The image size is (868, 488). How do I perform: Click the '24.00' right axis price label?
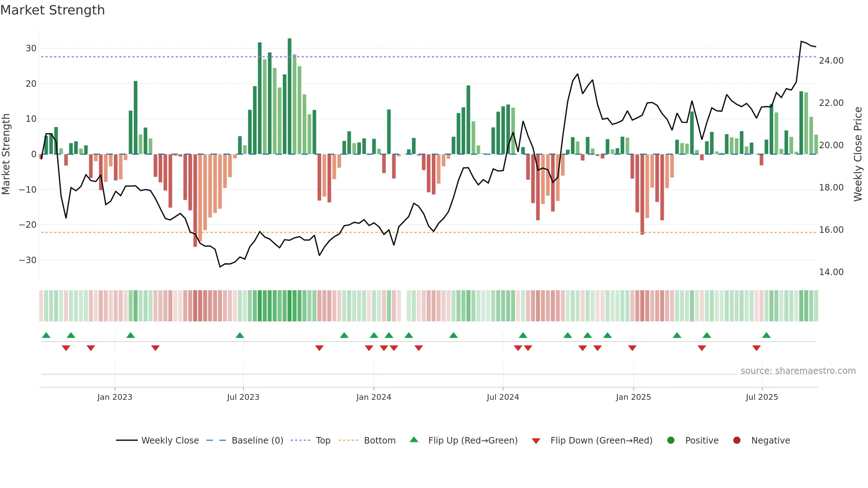tap(831, 61)
